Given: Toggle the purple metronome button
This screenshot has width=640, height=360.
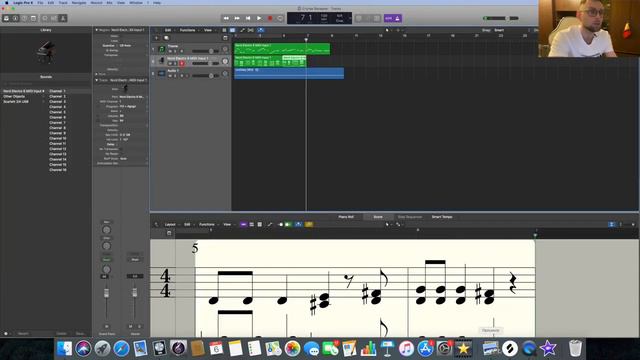Looking at the screenshot, I should pyautogui.click(x=398, y=18).
